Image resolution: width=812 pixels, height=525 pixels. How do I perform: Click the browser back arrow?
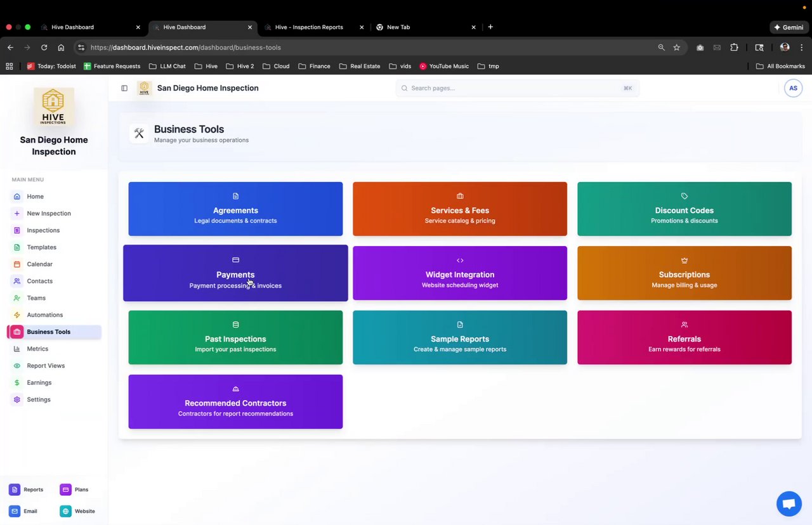(10, 48)
